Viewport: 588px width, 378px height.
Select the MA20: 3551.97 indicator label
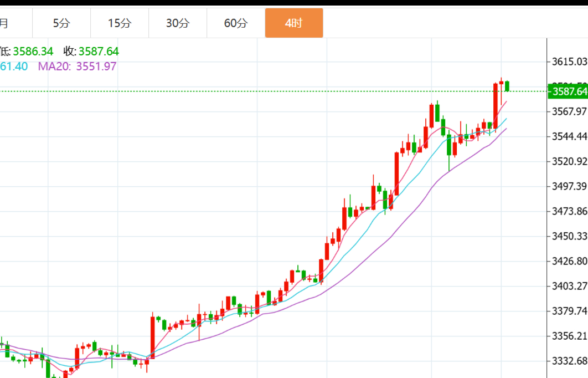tap(78, 67)
